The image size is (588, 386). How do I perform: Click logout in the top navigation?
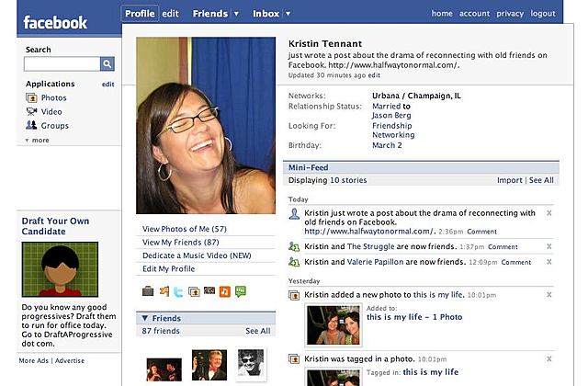tap(543, 14)
